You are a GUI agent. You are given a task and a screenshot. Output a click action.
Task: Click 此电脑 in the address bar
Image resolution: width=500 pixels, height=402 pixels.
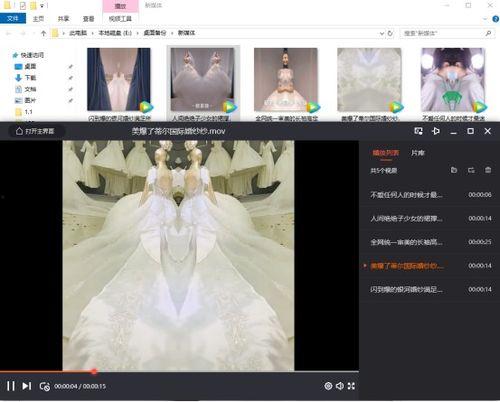coord(78,33)
